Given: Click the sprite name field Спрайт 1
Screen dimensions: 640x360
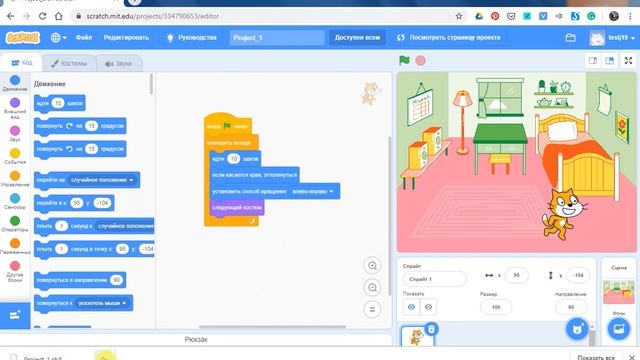Looking at the screenshot, I should (434, 279).
